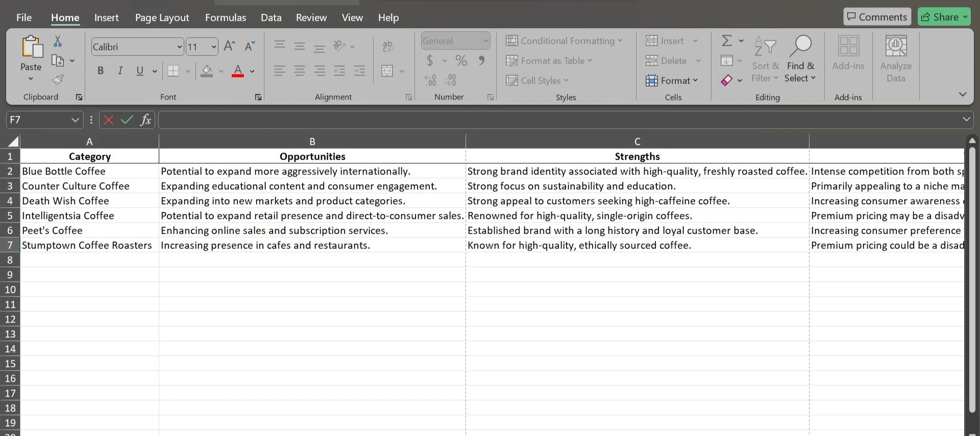Viewport: 980px width, 436px height.
Task: Click the Cut scissors icon
Action: 58,41
